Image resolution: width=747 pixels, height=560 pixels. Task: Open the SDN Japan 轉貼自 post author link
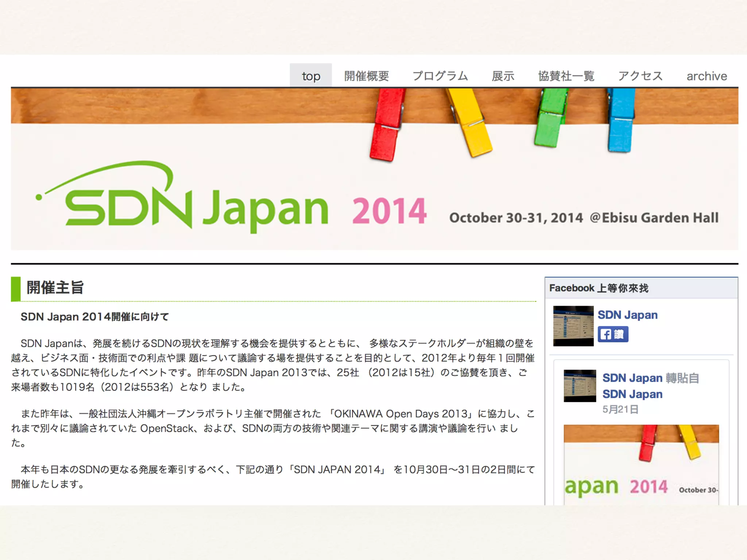(632, 378)
